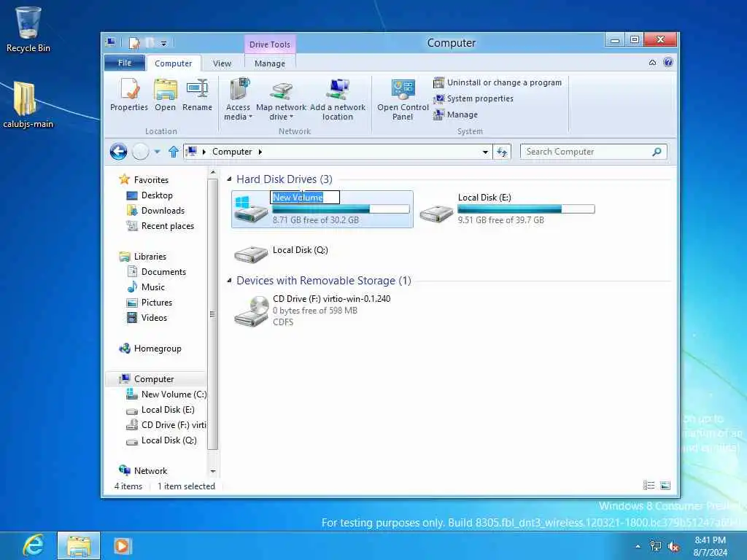This screenshot has height=560, width=747.
Task: Switch to Details view icon
Action: tap(649, 485)
